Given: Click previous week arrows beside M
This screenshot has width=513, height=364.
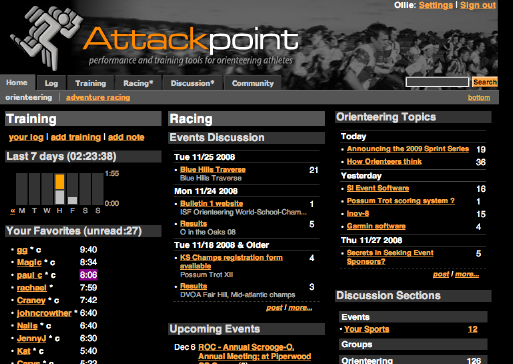Looking at the screenshot, I should click(13, 211).
